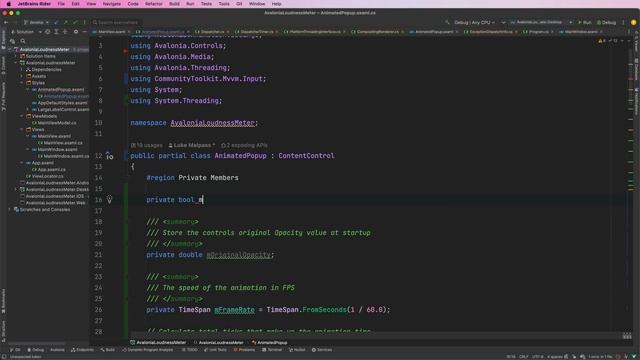Switch to the AnimatedPopup.axaml tab
The width and height of the screenshot is (640, 360).
pyautogui.click(x=434, y=31)
